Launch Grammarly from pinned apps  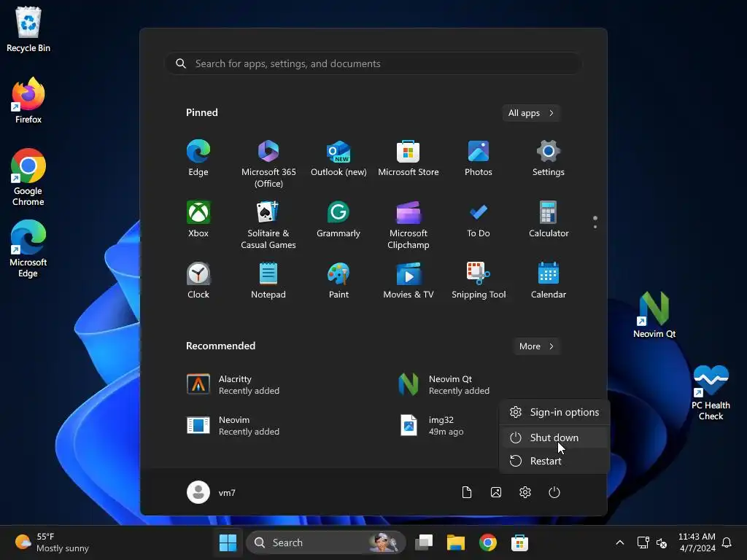point(338,219)
